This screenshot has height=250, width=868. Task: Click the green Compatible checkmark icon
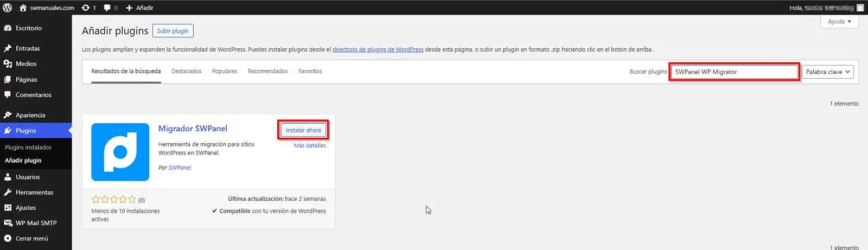click(x=214, y=211)
